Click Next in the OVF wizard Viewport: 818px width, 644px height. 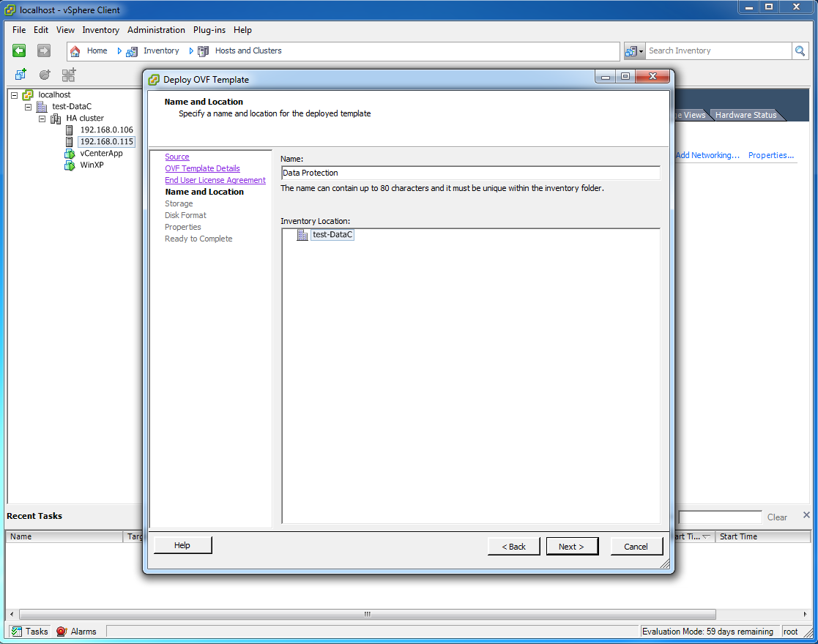(x=572, y=547)
